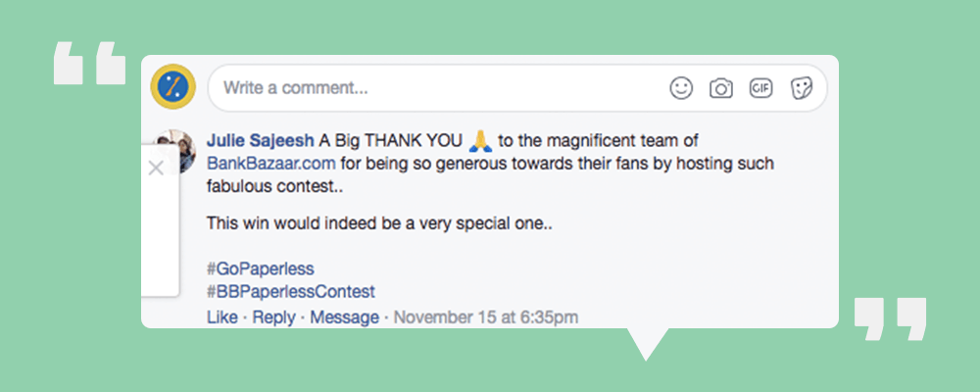The width and height of the screenshot is (980, 392).
Task: Open the sticker picker
Action: tap(802, 88)
